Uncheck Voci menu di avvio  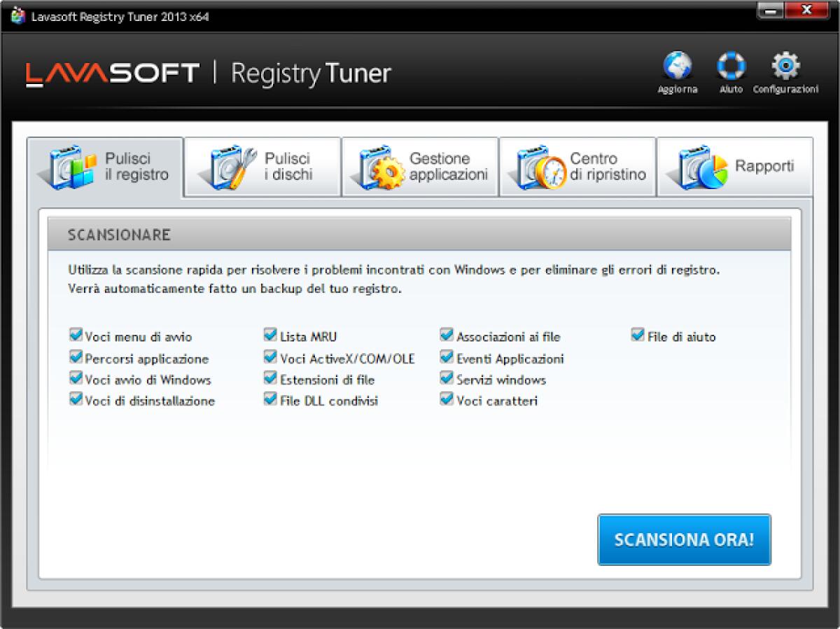(76, 335)
